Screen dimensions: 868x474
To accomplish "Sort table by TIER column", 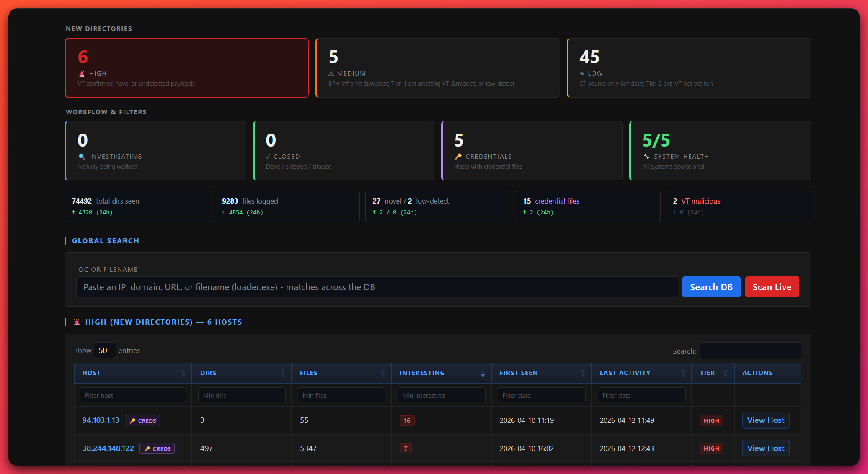I will coord(713,373).
